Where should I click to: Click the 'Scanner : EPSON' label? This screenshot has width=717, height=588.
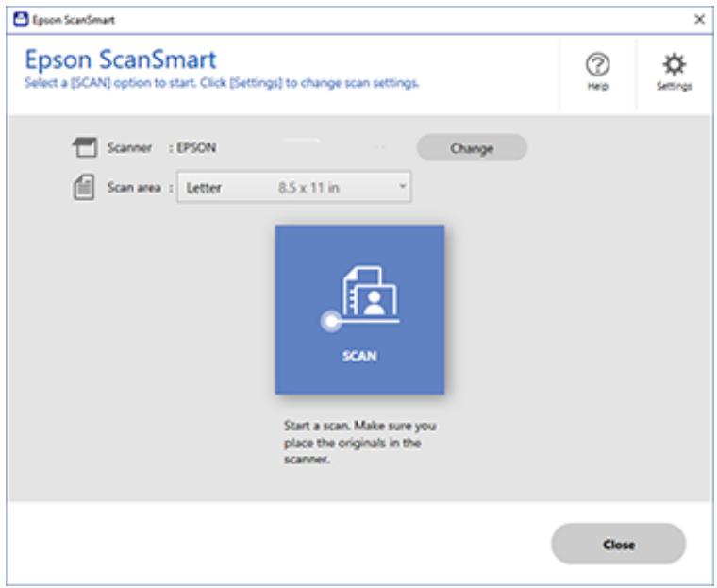click(161, 148)
